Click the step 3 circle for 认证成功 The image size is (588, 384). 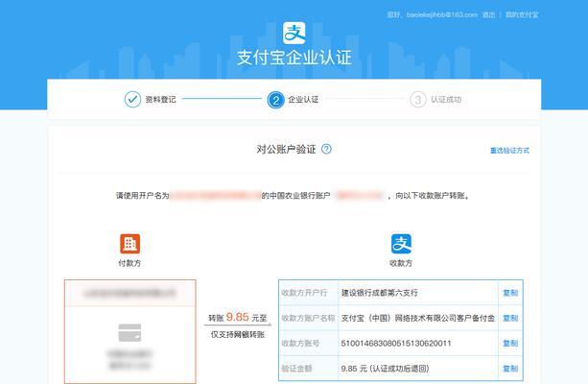[x=418, y=100]
